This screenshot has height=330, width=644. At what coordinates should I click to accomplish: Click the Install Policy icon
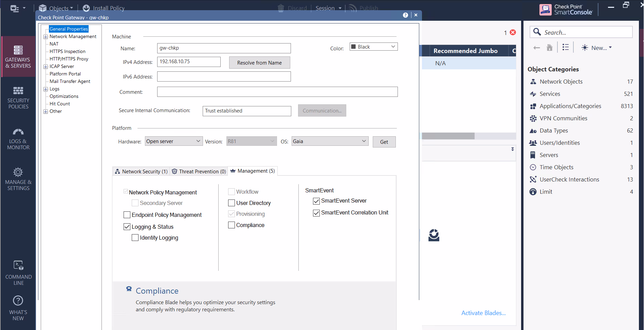[x=86, y=8]
